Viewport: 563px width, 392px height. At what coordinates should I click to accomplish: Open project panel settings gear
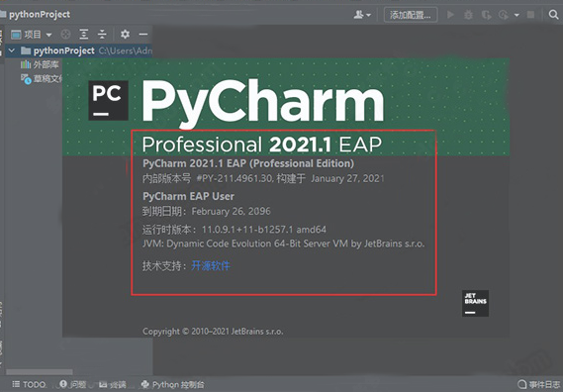[125, 34]
